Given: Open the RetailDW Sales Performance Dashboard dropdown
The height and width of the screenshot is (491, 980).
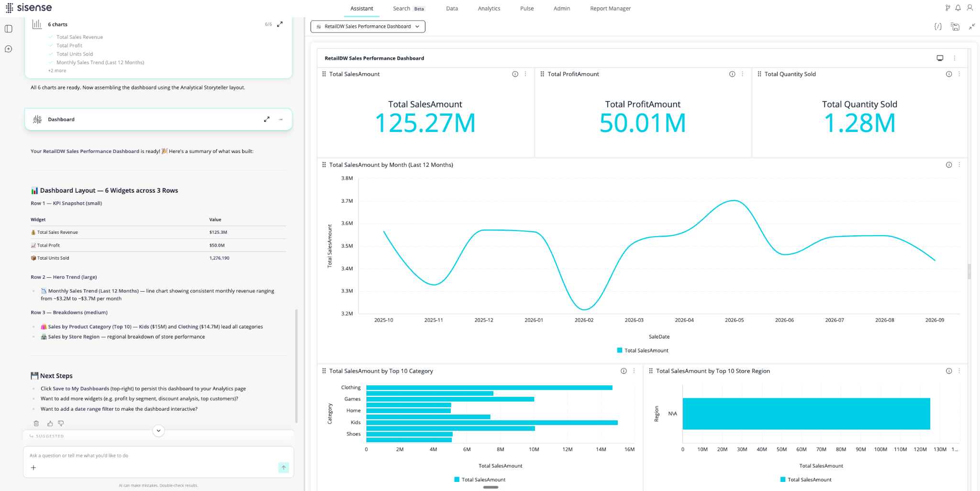Looking at the screenshot, I should pos(367,27).
